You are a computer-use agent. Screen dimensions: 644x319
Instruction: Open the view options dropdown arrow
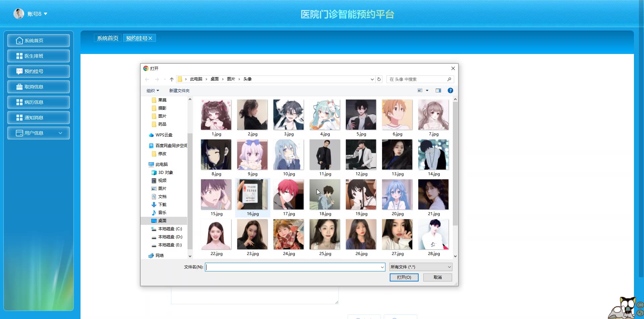[x=427, y=90]
